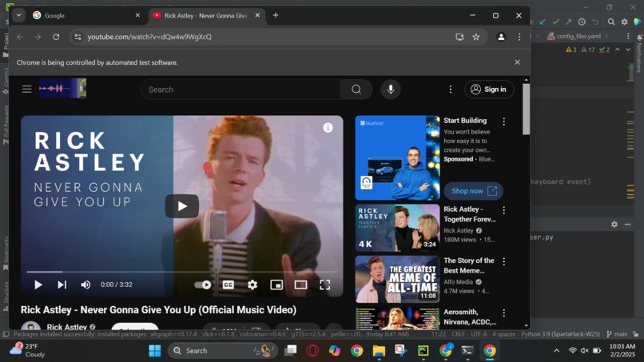Open the Together Forever video thumbnail

coord(397,228)
